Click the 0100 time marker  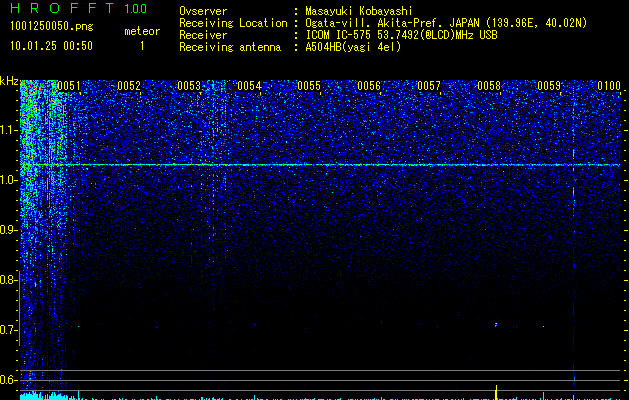click(x=609, y=86)
